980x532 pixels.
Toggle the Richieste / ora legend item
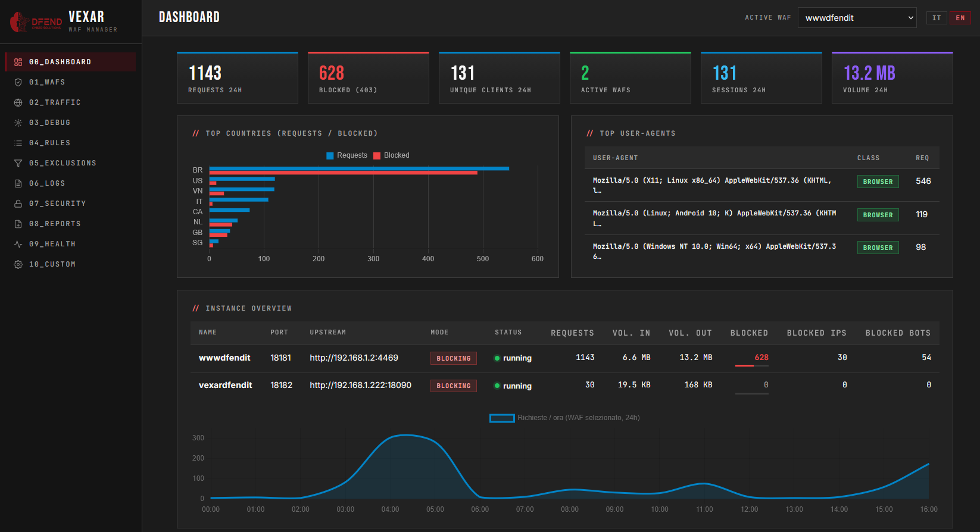point(564,418)
